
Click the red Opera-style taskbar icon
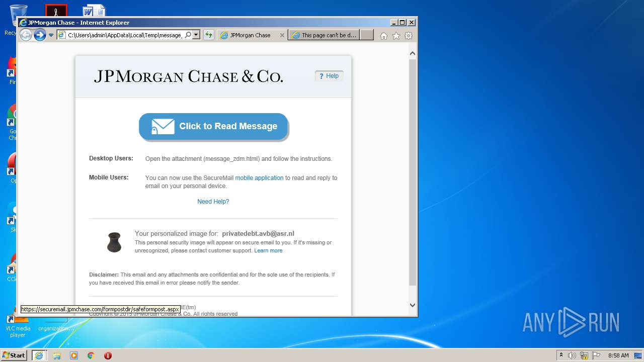point(108,355)
